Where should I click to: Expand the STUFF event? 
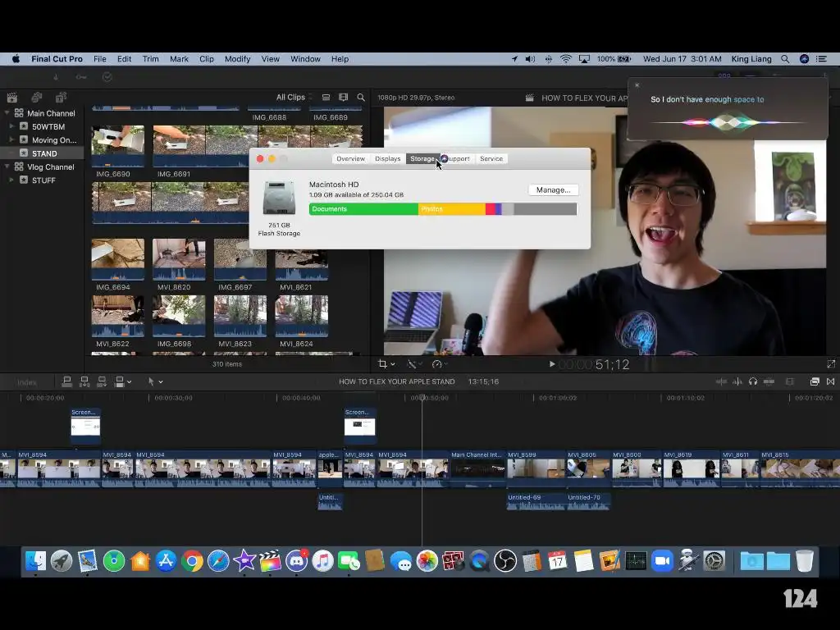click(11, 180)
